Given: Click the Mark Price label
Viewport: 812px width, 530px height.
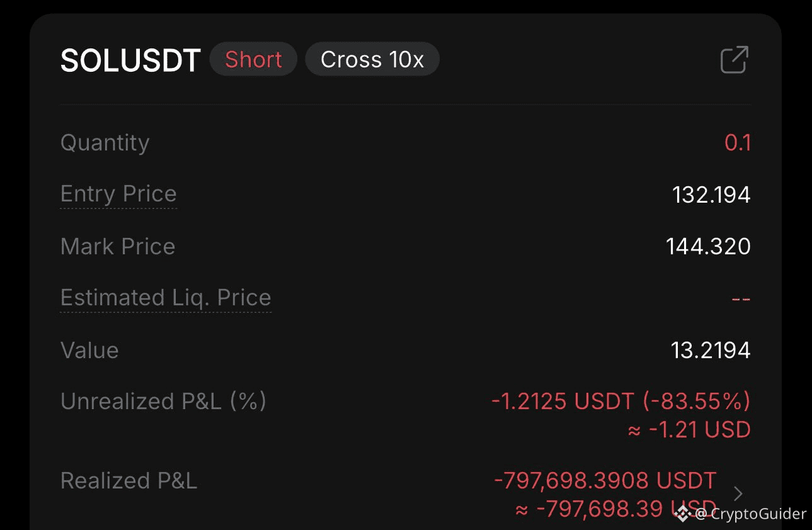Looking at the screenshot, I should tap(118, 246).
